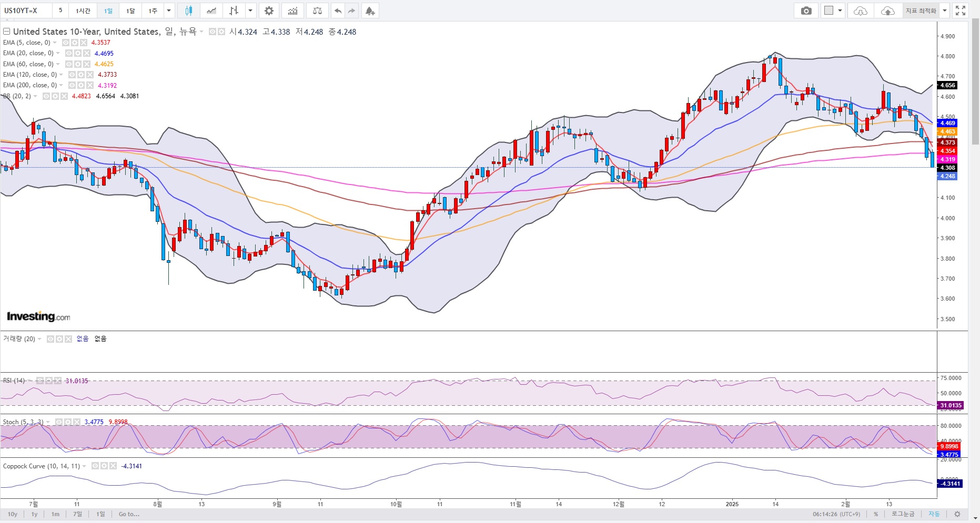980x523 pixels.
Task: Set the time range to 10y
Action: 13,514
